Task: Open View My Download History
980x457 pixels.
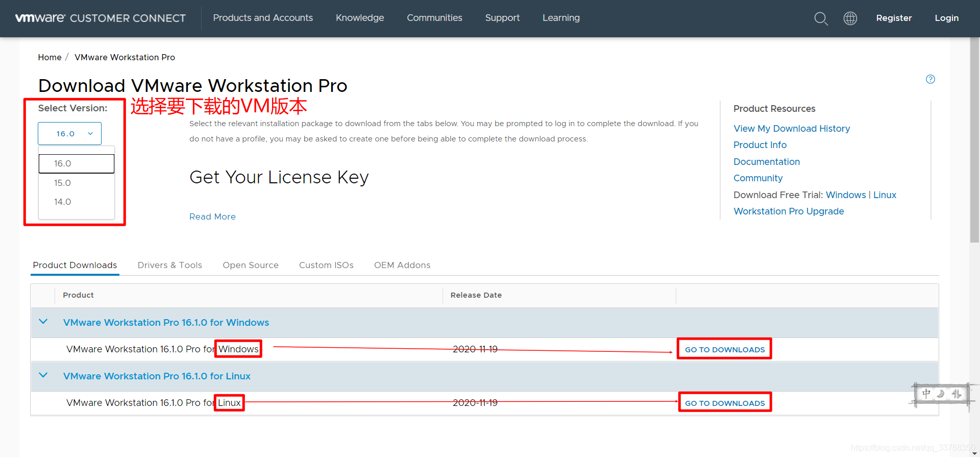Action: (792, 129)
